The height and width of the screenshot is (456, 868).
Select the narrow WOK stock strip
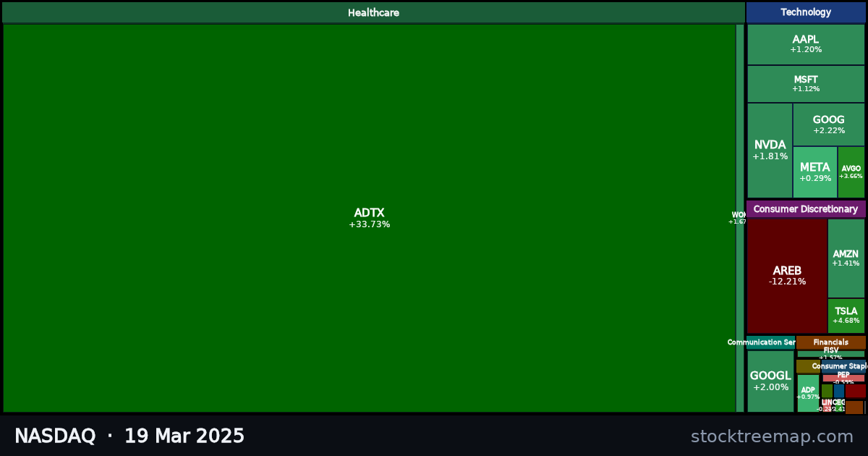click(x=740, y=218)
